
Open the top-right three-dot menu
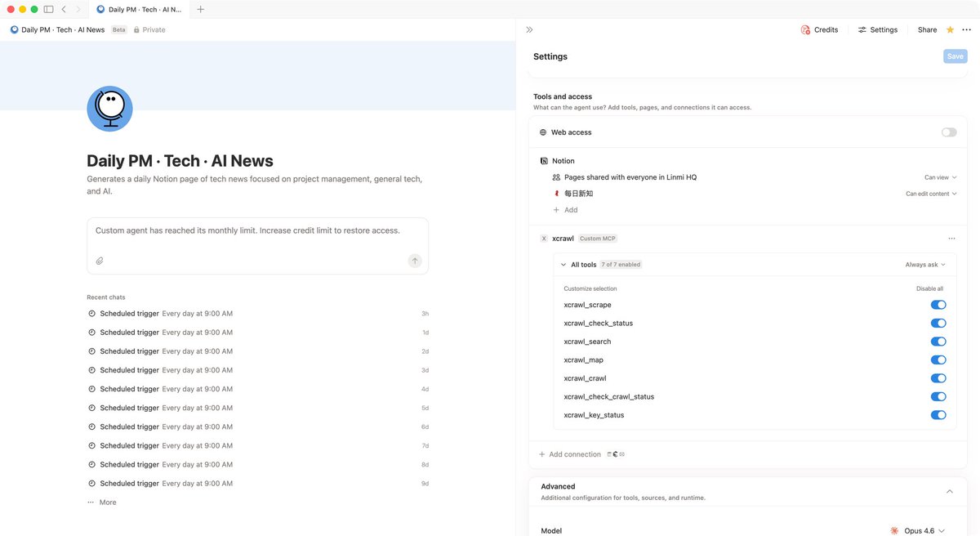coord(967,29)
